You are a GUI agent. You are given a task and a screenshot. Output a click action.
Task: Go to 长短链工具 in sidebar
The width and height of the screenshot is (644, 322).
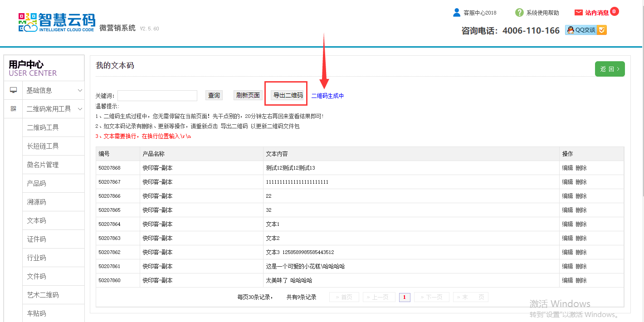[x=43, y=146]
